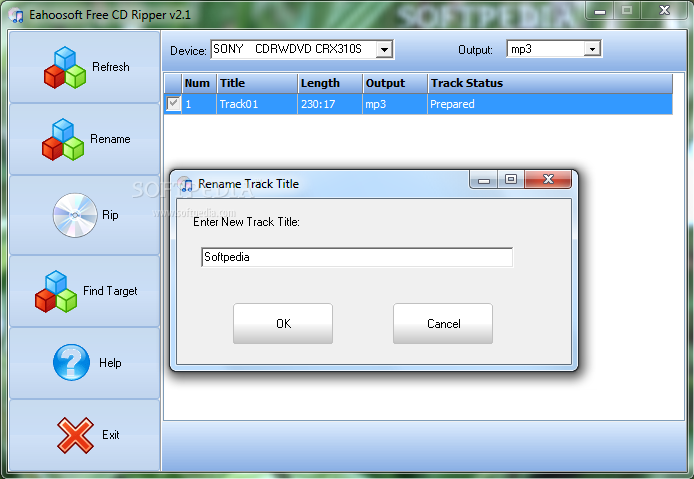Sort by the Num column header
Screen dimensions: 694x479
(x=199, y=83)
